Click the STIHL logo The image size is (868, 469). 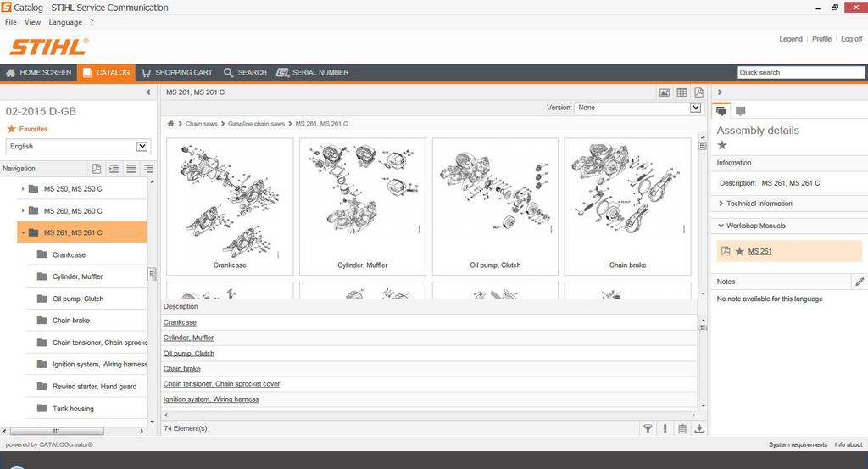pos(48,47)
